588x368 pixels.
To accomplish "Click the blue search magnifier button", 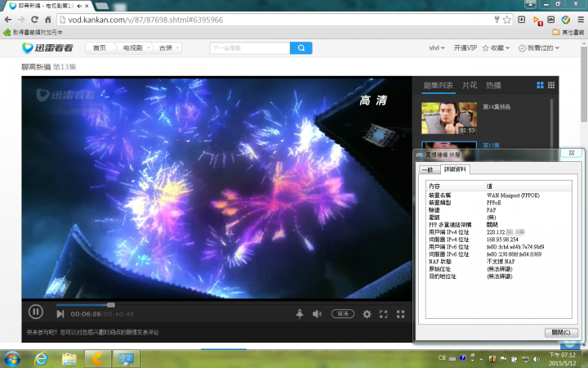I will coord(301,48).
